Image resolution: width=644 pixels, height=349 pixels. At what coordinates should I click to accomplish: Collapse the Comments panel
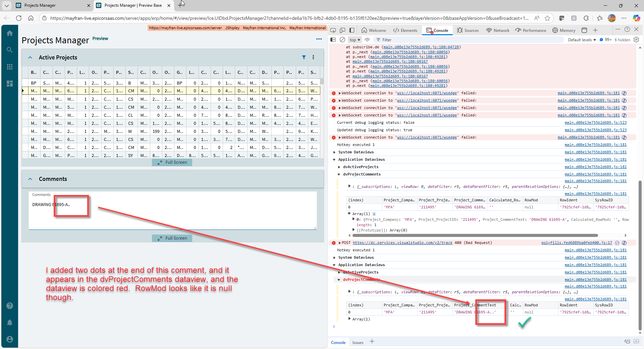[30, 179]
